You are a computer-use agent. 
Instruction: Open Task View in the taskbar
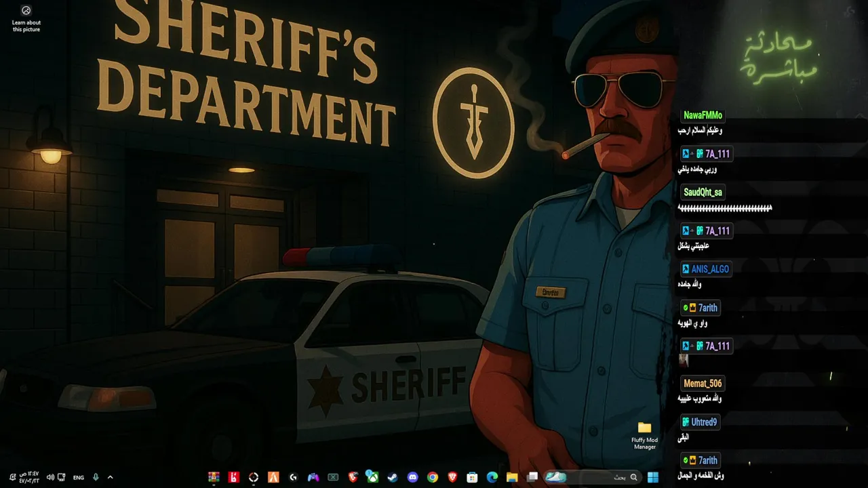point(532,477)
